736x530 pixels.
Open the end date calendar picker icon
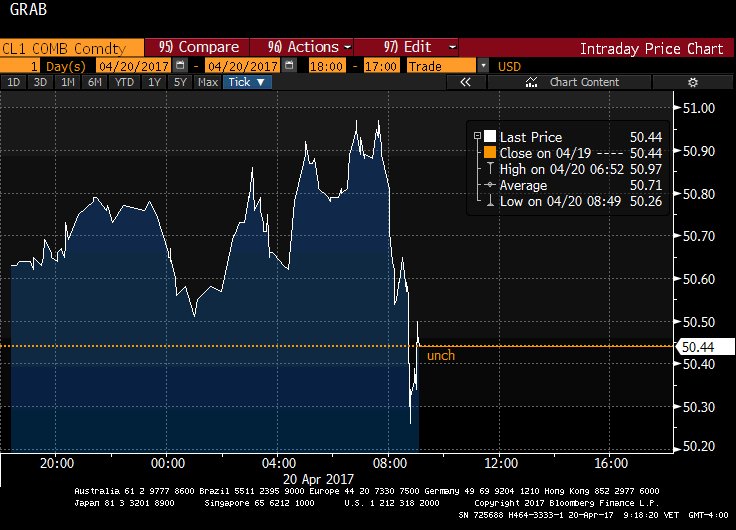point(288,65)
